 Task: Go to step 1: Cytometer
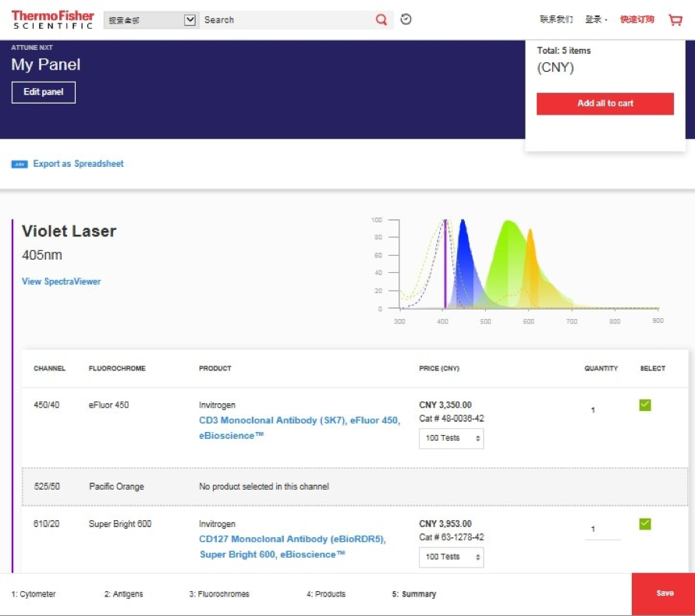(x=34, y=594)
